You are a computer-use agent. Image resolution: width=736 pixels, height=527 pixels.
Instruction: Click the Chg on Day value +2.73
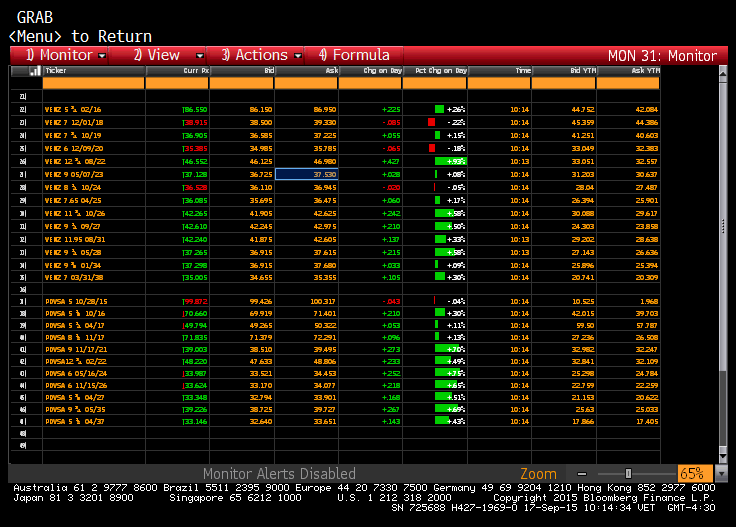pos(391,350)
